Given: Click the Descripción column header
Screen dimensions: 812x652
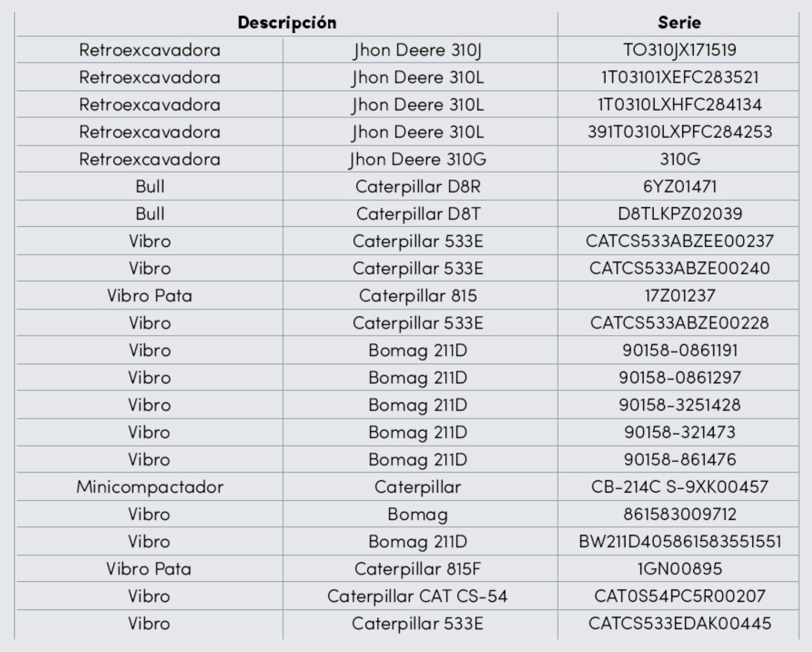Looking at the screenshot, I should pyautogui.click(x=287, y=22).
